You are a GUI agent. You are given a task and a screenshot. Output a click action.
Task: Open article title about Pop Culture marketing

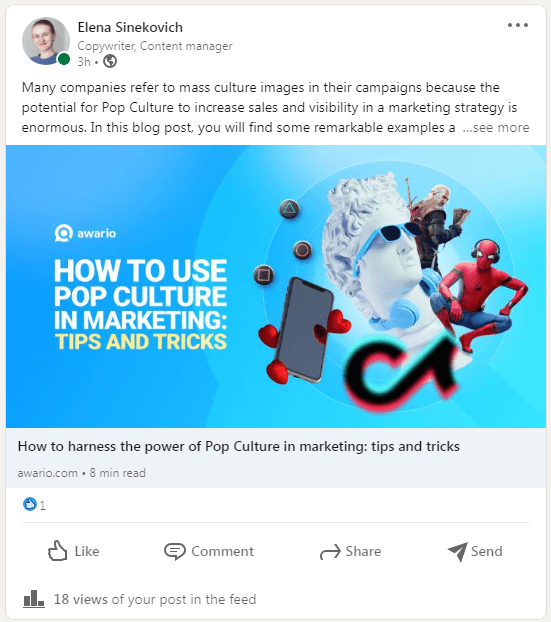tap(239, 446)
